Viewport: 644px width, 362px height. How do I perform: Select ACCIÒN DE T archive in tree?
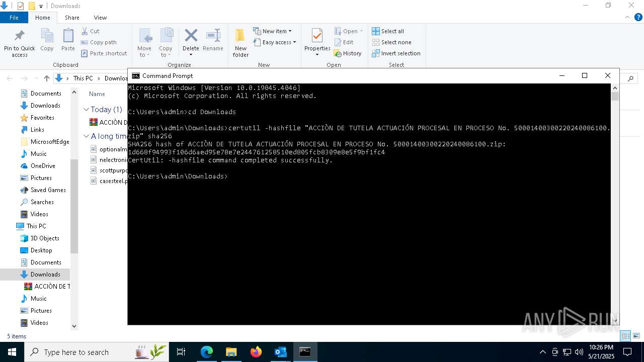tap(52, 287)
